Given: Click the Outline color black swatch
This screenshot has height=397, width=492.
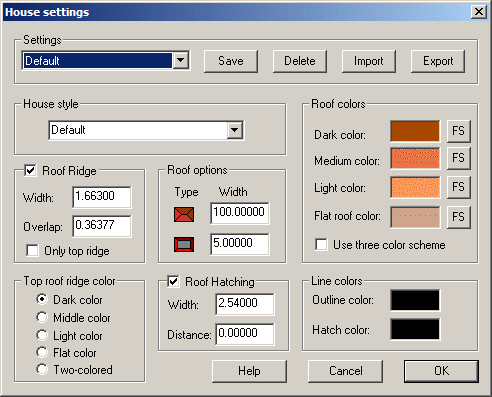Looking at the screenshot, I should point(415,300).
